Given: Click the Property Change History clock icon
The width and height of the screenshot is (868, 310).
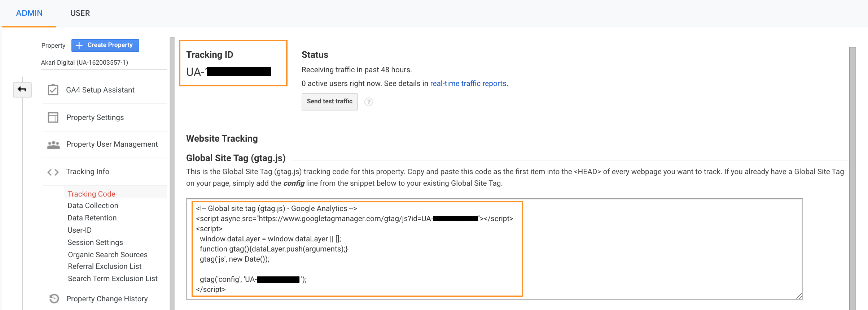Looking at the screenshot, I should click(x=54, y=298).
